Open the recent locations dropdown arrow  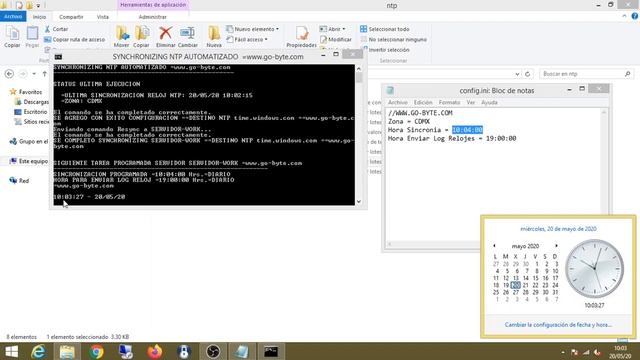point(34,74)
